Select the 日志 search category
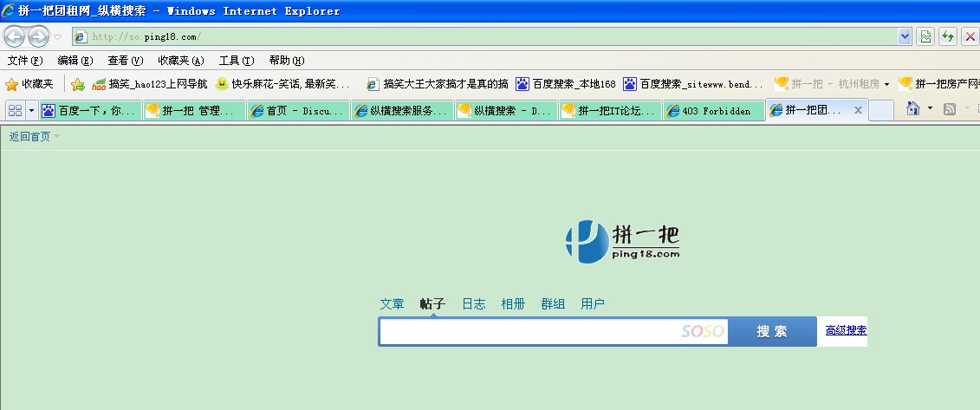Image resolution: width=980 pixels, height=410 pixels. pos(473,303)
